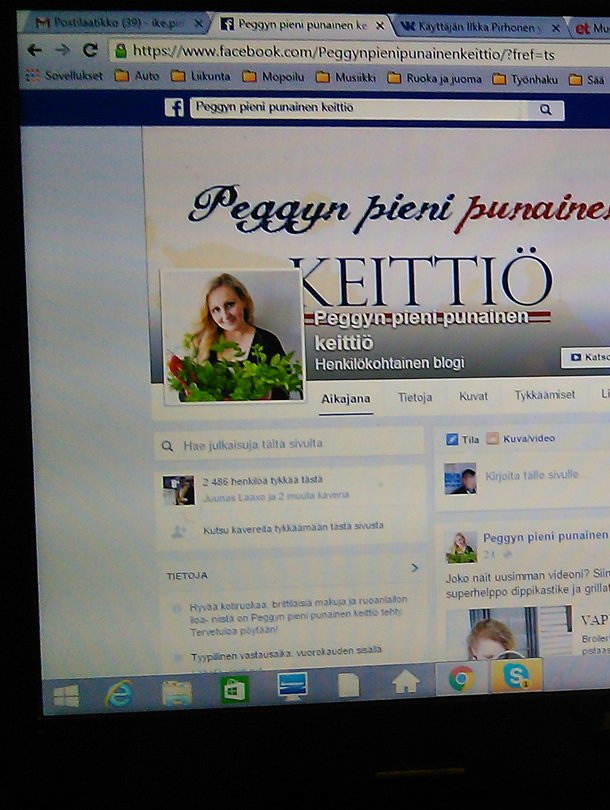Click the Facebook logo icon

(174, 107)
